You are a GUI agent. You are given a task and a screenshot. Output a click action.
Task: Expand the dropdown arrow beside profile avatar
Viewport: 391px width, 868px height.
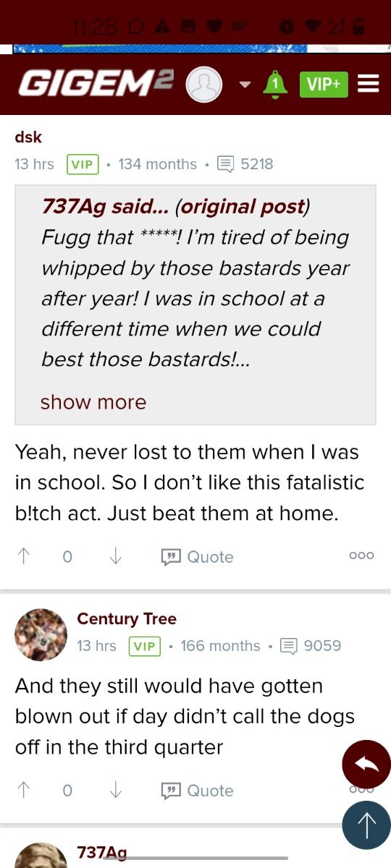[x=245, y=85]
